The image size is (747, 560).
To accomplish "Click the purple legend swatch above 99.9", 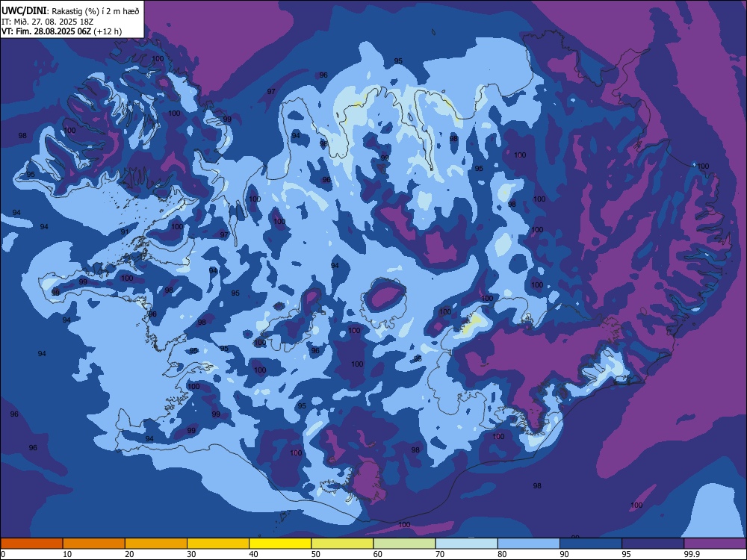I will [x=715, y=544].
